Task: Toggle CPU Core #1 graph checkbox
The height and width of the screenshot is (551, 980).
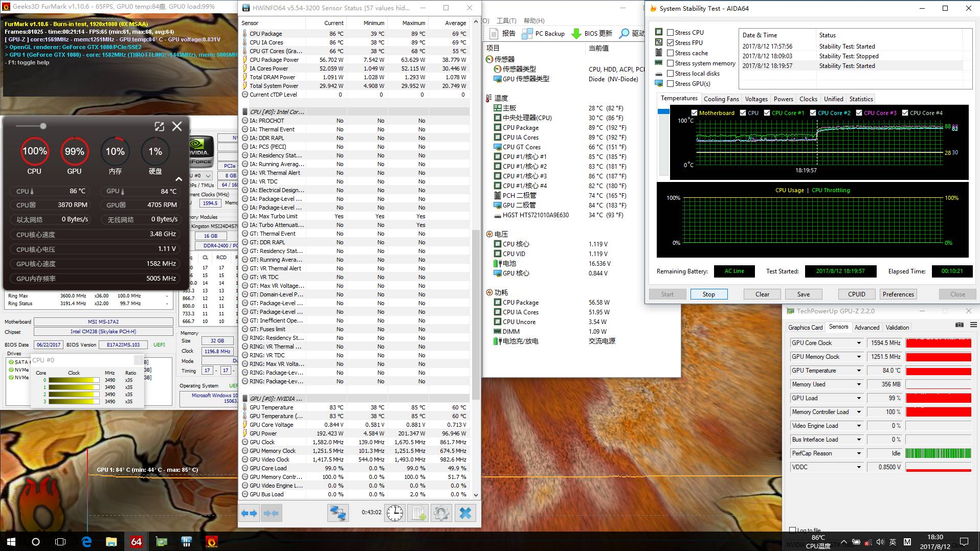Action: pos(767,113)
